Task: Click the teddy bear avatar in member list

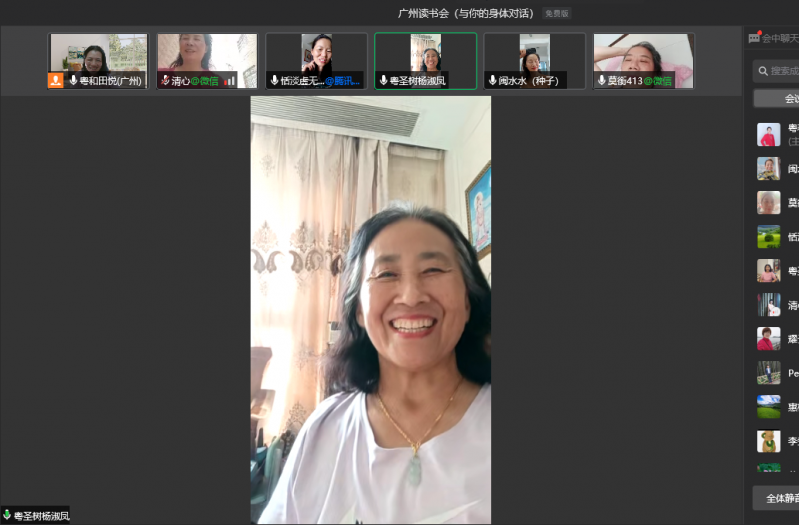Action: coord(768,441)
